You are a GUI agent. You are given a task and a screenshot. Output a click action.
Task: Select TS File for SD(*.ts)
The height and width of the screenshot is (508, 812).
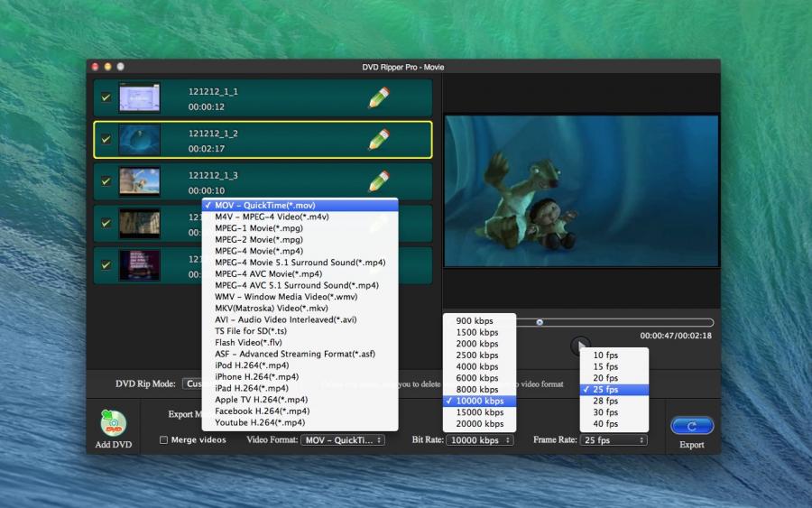click(300, 331)
